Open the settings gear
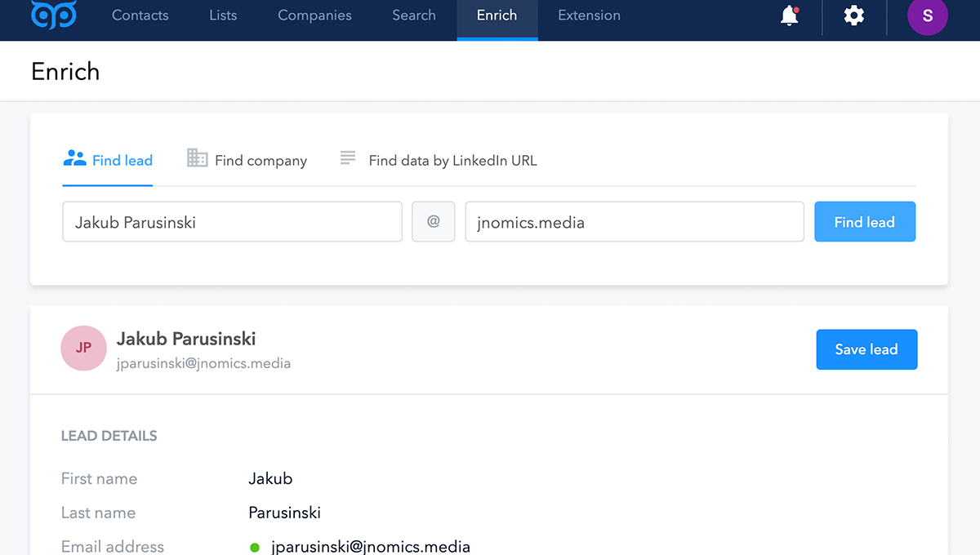 [854, 16]
